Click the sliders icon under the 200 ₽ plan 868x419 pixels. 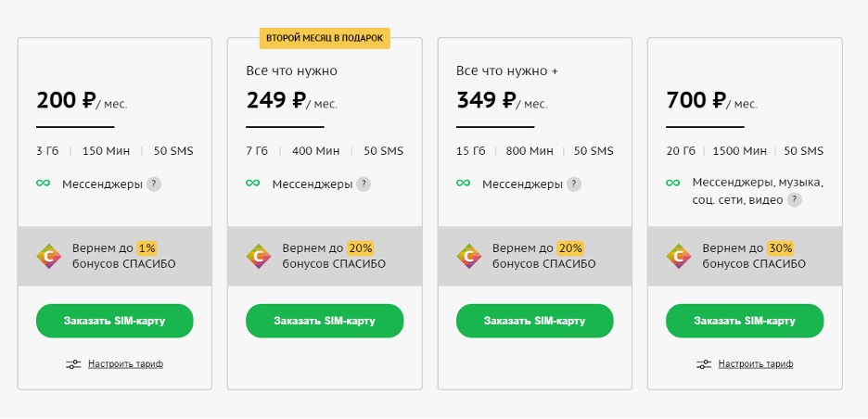pyautogui.click(x=73, y=364)
